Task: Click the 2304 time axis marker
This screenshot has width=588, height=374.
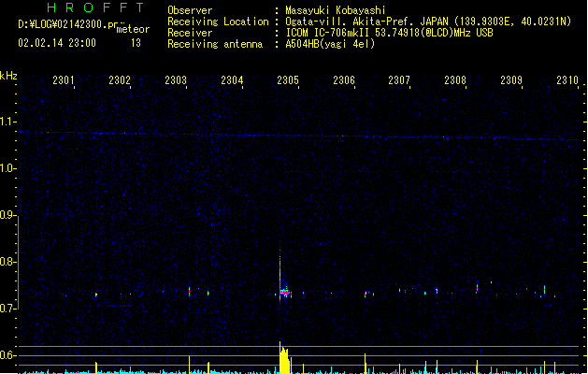Action: pyautogui.click(x=232, y=80)
